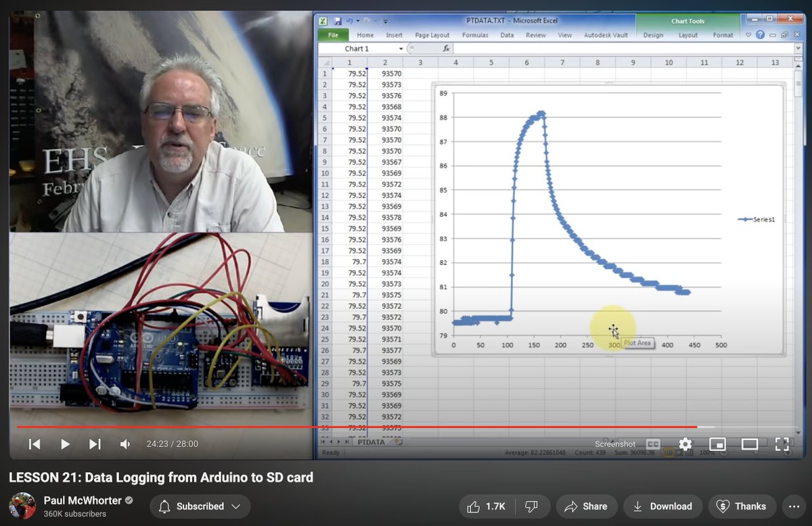Switch to miniplayer mode
The image size is (812, 526).
coord(717,444)
